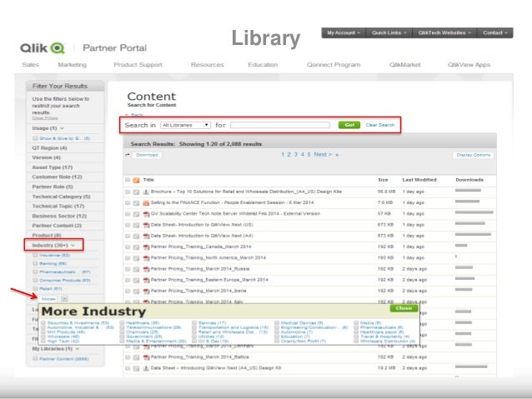Open the Marketing navigation menu

pos(73,65)
